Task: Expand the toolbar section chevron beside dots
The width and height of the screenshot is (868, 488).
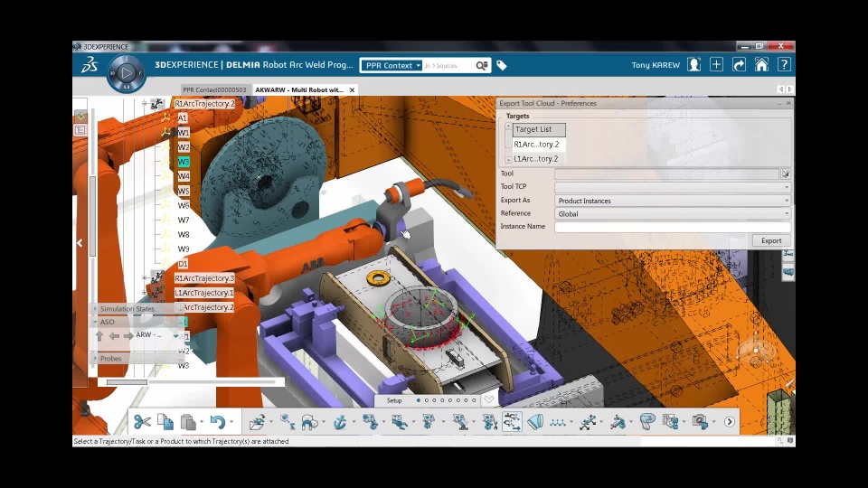Action: pos(489,399)
